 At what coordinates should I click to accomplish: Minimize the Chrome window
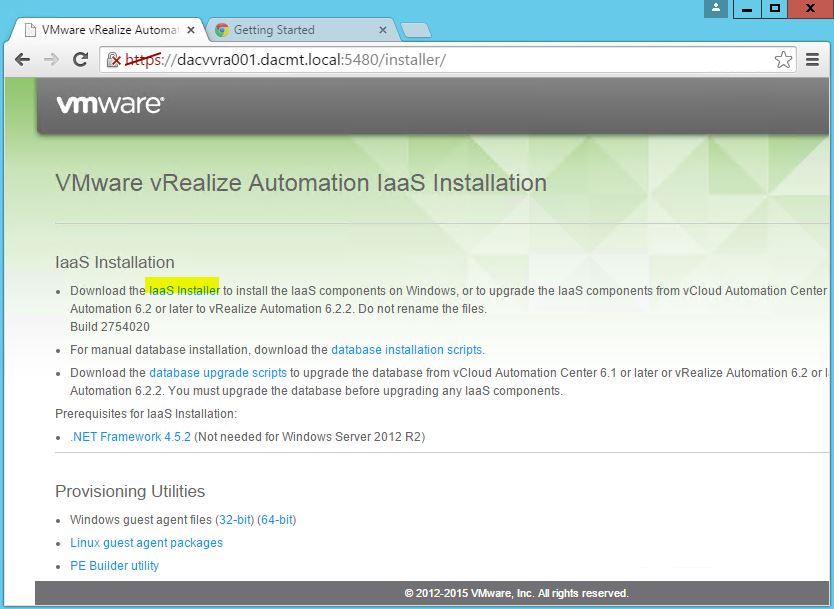(x=747, y=9)
